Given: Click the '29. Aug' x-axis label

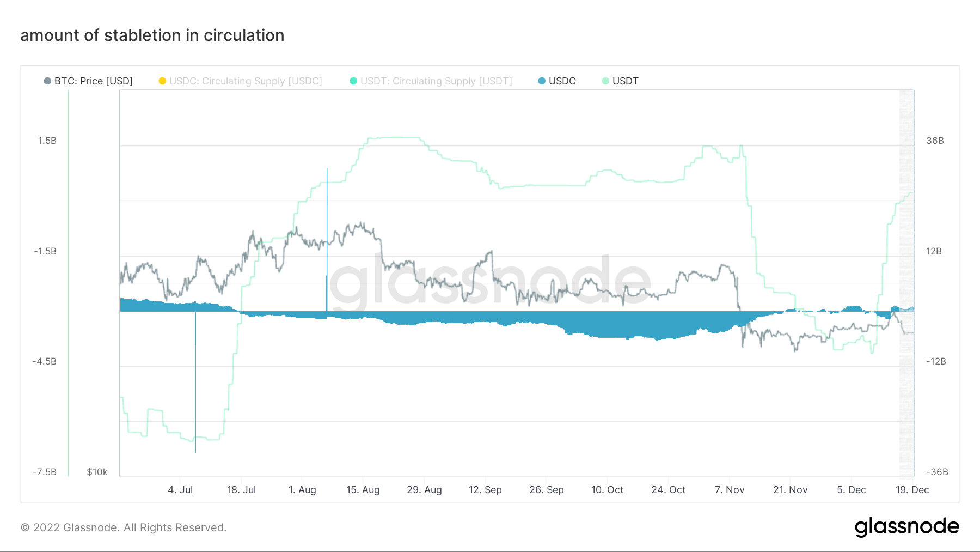Looking at the screenshot, I should coord(424,489).
